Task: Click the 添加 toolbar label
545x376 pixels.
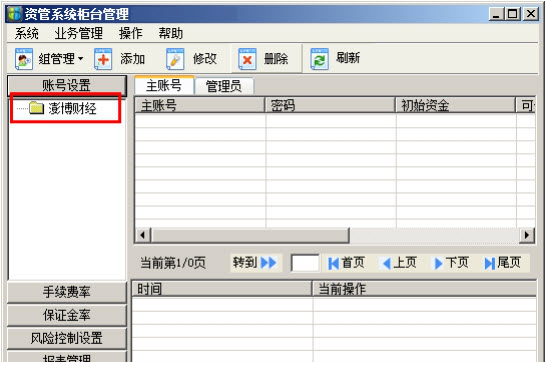Action: point(132,59)
